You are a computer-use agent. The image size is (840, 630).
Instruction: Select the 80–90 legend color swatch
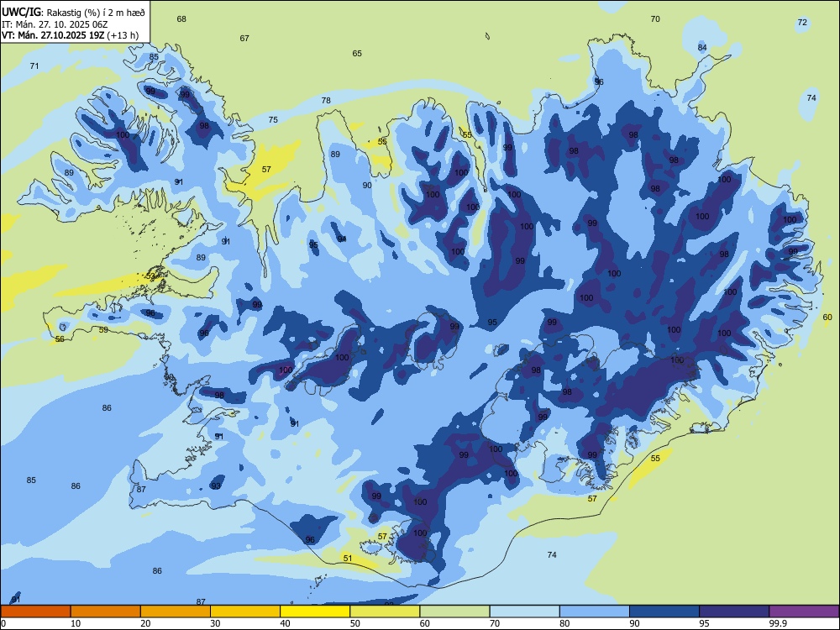595,612
